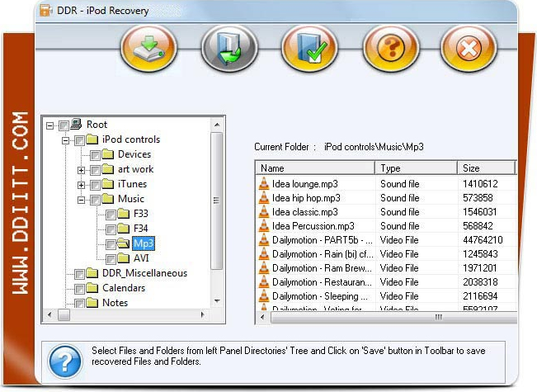Expand the art work folder node
Viewport: 537px width, 392px height.
pos(81,170)
